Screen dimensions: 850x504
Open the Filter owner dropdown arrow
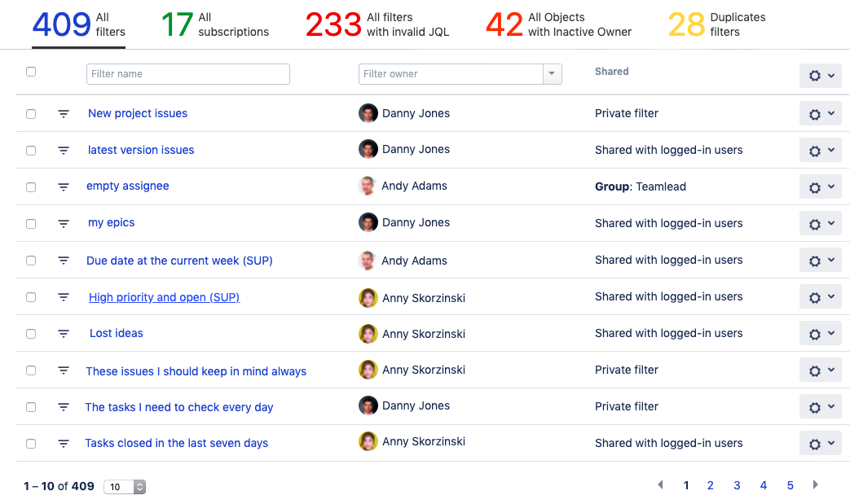click(553, 74)
